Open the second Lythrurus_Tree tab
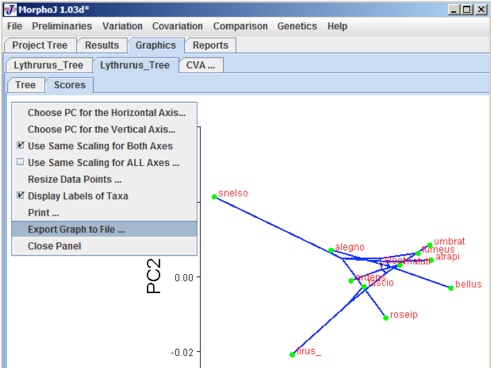 (135, 65)
